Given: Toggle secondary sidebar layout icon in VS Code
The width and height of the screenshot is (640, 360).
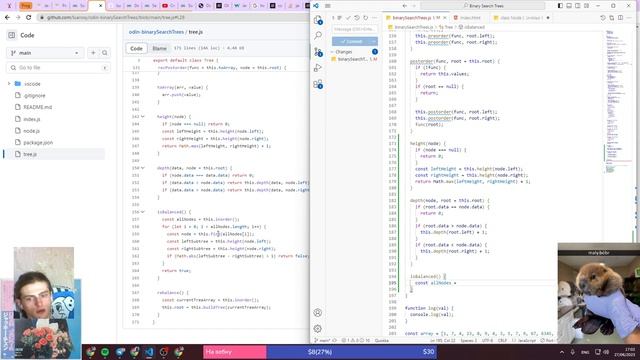Looking at the screenshot, I should click(x=578, y=6).
